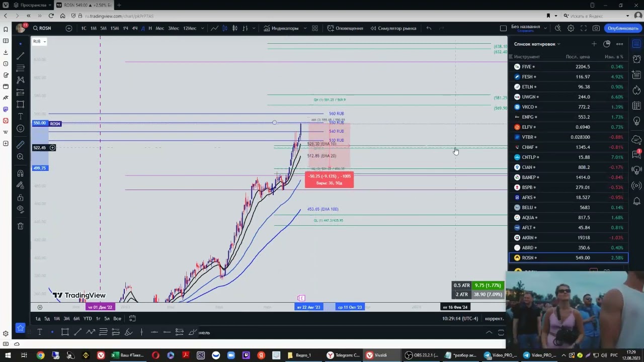Switch to the 4Ч timeframe

(x=135, y=28)
